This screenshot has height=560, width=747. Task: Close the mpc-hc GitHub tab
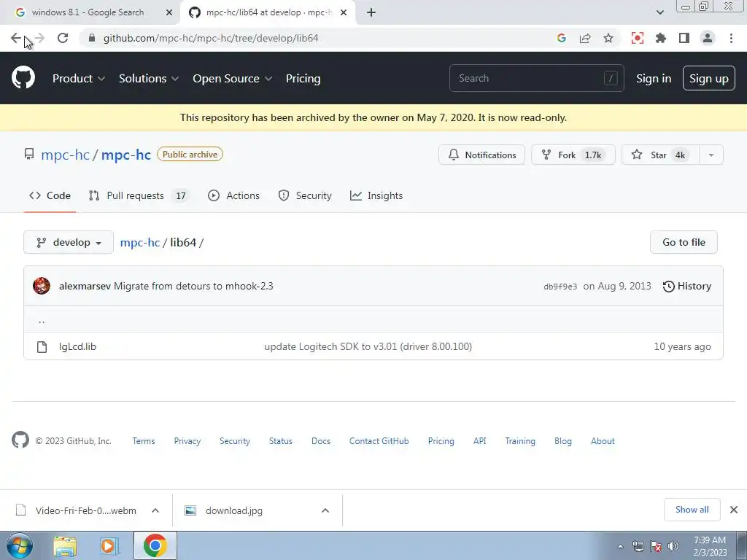click(344, 12)
